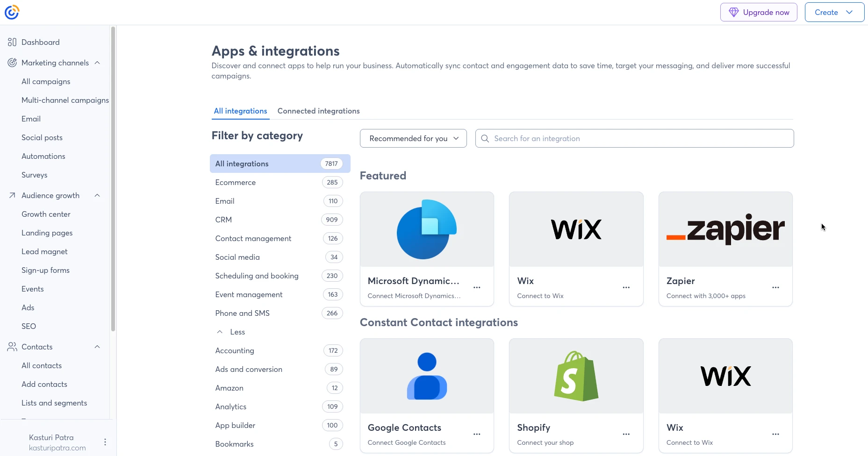Image resolution: width=868 pixels, height=456 pixels.
Task: Open the Recommended for you sort dropdown
Action: pos(413,138)
